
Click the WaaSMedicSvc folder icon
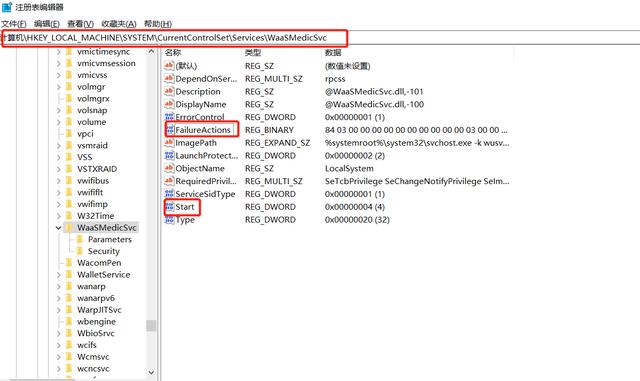[x=69, y=227]
